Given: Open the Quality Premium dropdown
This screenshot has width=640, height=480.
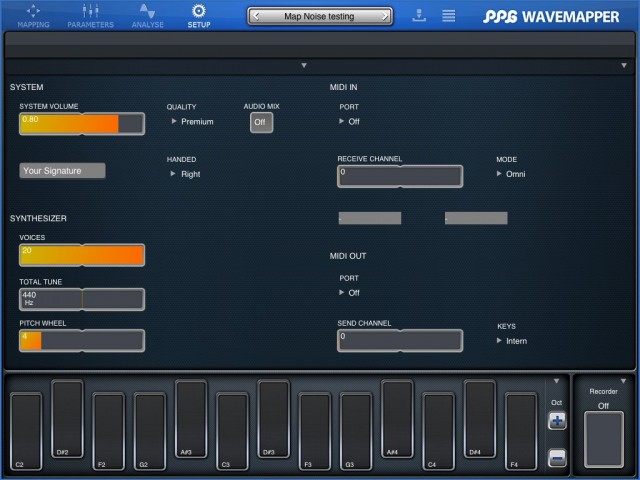Looking at the screenshot, I should pyautogui.click(x=192, y=122).
